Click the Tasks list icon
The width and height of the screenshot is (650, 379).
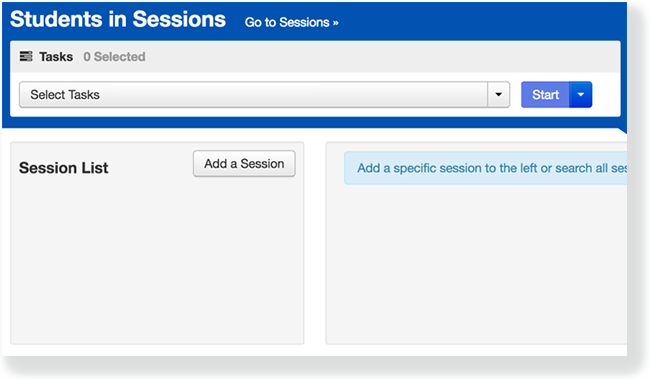pyautogui.click(x=26, y=56)
